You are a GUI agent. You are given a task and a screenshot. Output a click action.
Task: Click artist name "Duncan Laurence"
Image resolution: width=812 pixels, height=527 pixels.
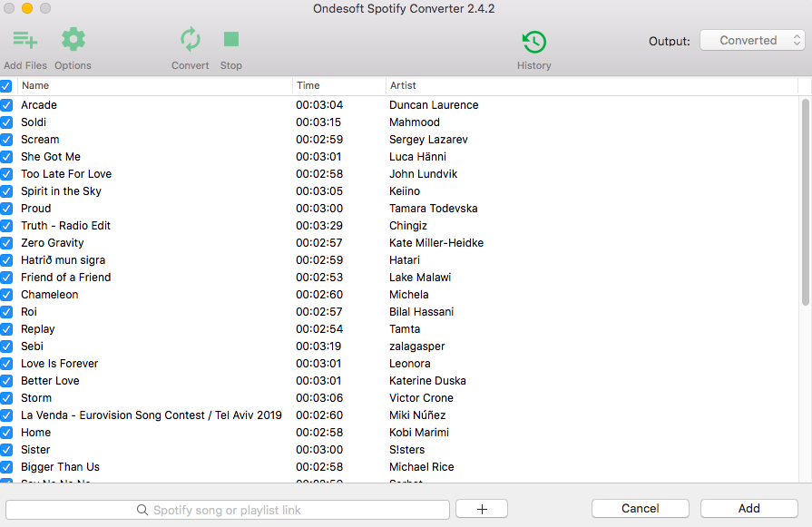(x=434, y=105)
